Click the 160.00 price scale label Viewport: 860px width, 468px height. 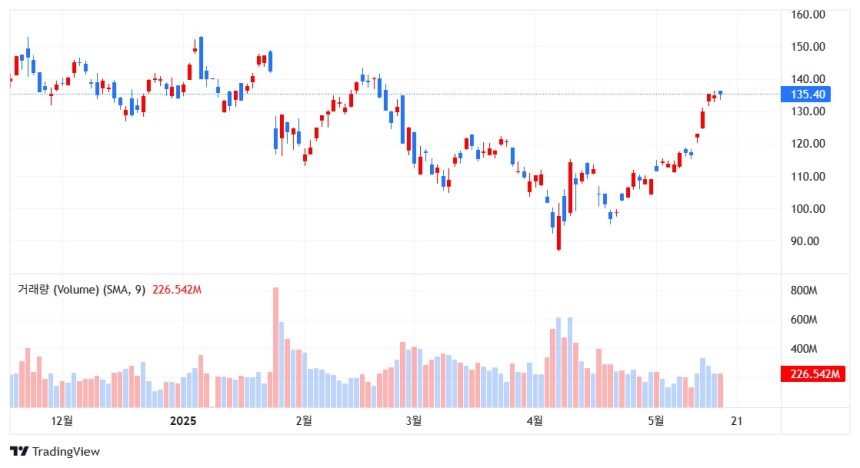click(808, 15)
